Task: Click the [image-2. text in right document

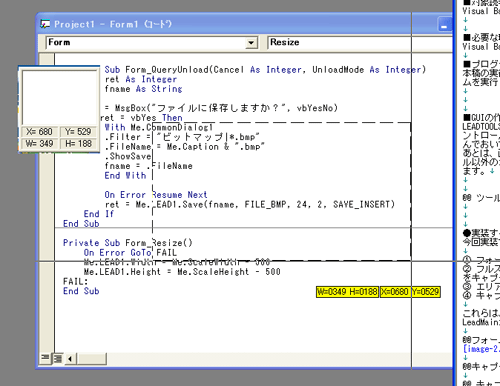Action: click(x=481, y=349)
